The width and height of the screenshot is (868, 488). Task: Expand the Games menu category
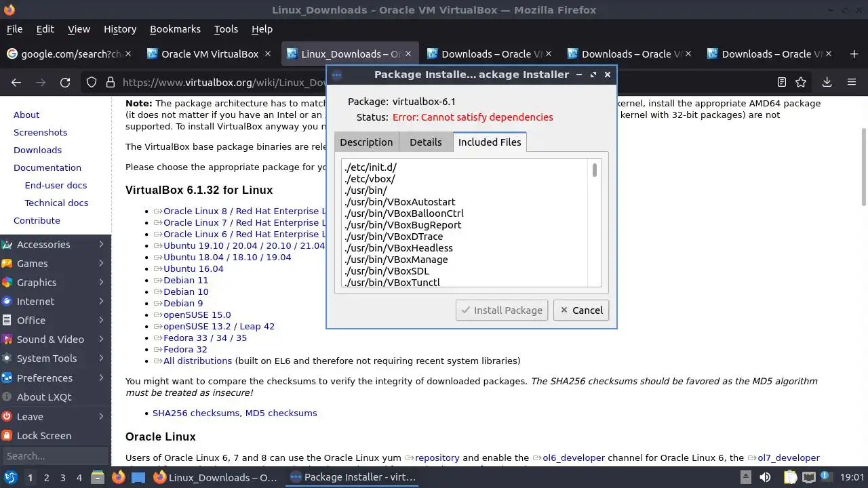[54, 263]
